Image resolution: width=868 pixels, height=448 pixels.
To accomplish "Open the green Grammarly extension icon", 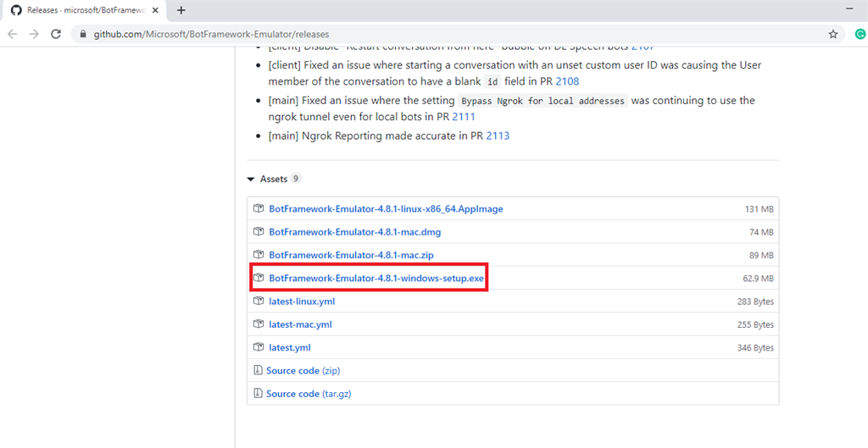I will tap(858, 35).
